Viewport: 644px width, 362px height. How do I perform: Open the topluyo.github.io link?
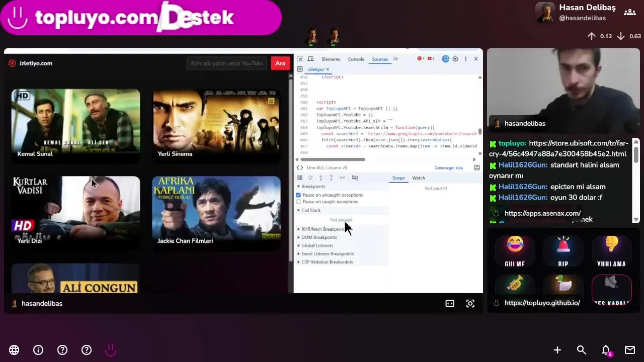click(542, 303)
